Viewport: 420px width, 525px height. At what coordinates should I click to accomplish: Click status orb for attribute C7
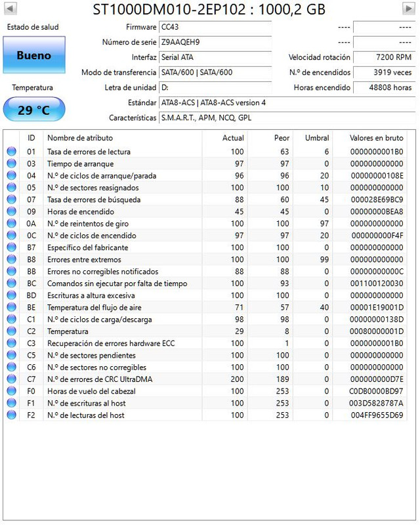click(x=11, y=379)
